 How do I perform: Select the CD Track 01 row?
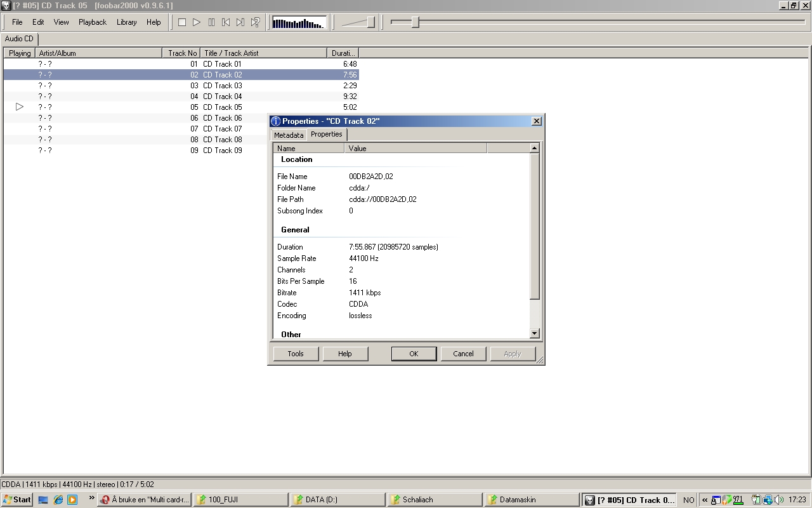(181, 64)
